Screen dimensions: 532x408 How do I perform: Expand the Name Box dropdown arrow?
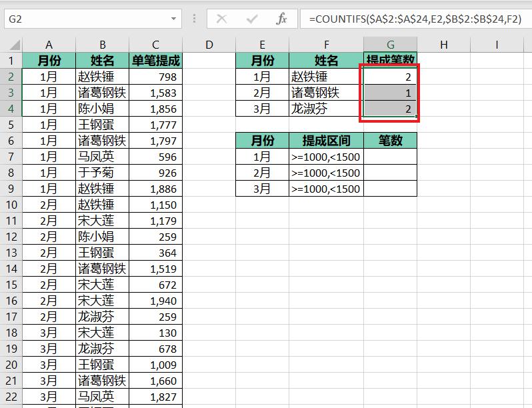pyautogui.click(x=174, y=19)
